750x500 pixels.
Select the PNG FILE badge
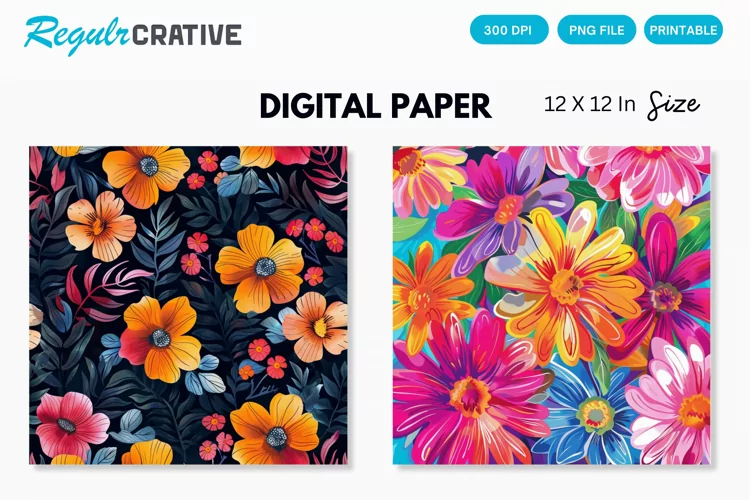pyautogui.click(x=596, y=30)
